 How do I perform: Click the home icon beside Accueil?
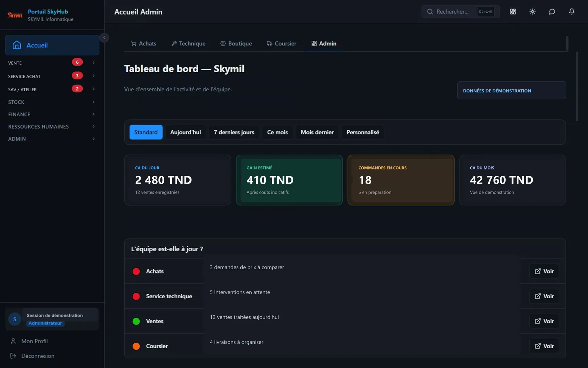17,45
